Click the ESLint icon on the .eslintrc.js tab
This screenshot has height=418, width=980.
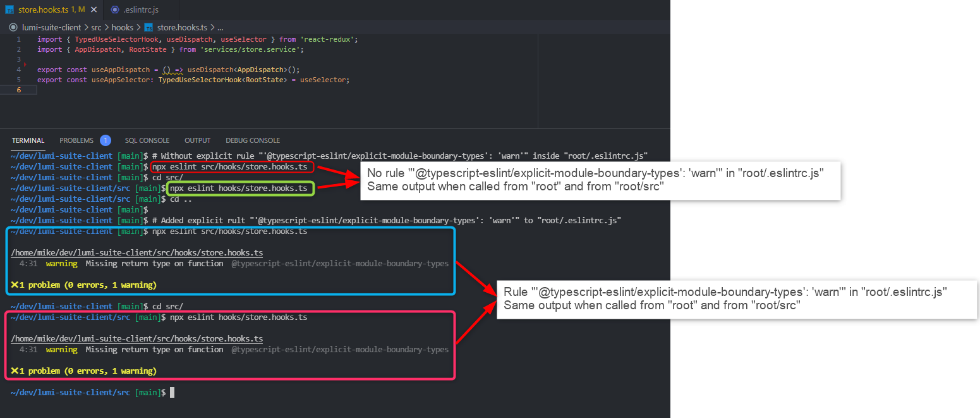pyautogui.click(x=114, y=9)
